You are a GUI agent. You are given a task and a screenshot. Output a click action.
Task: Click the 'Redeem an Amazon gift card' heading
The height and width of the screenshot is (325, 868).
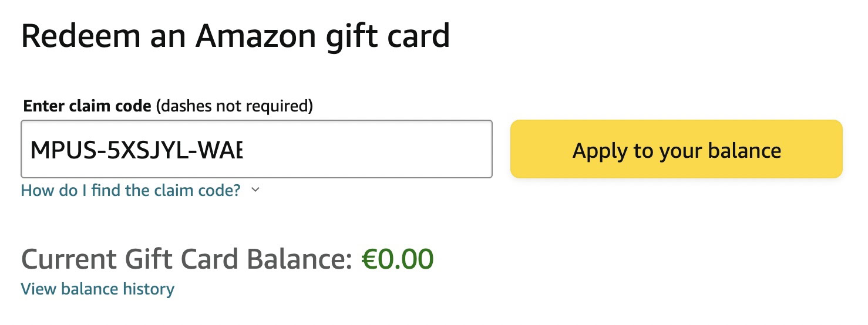pyautogui.click(x=235, y=36)
